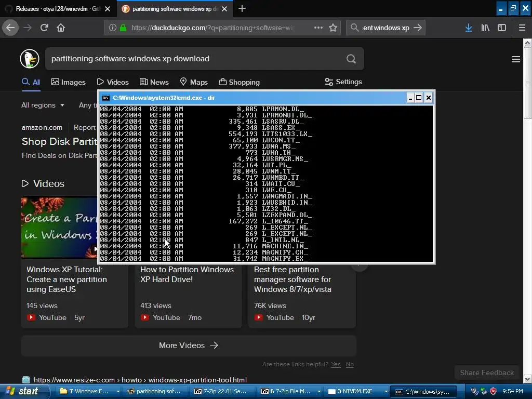The height and width of the screenshot is (399, 532).
Task: Open the Create a Partition video thumbnail
Action: point(59,228)
